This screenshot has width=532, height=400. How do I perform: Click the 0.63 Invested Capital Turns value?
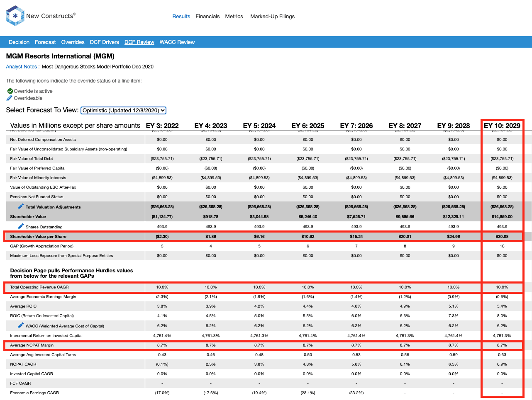coord(502,355)
